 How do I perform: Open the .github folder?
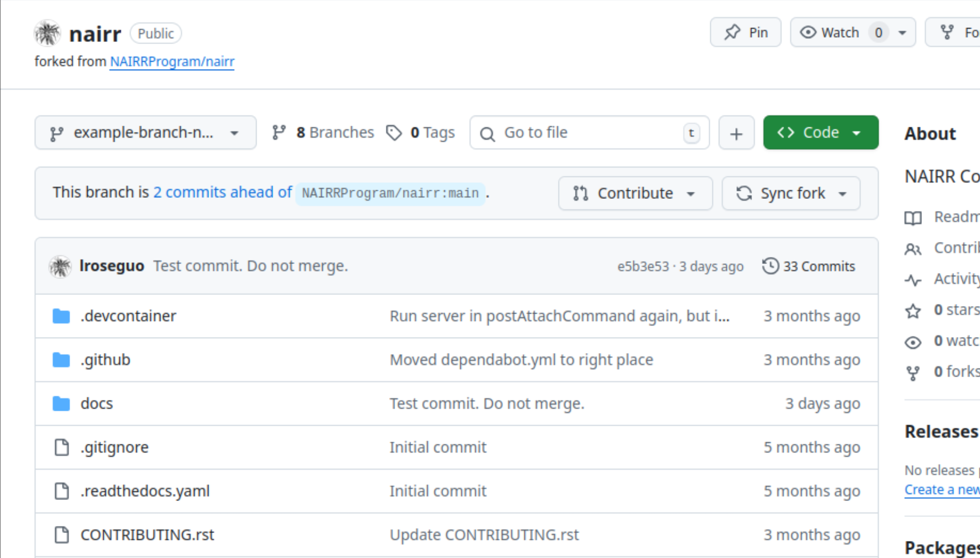(105, 360)
